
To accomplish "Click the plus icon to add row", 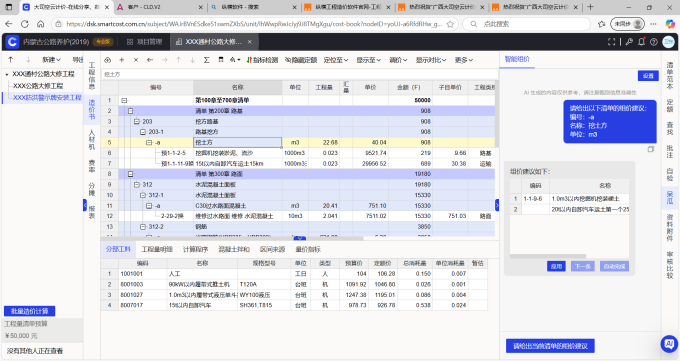I will tap(122, 60).
